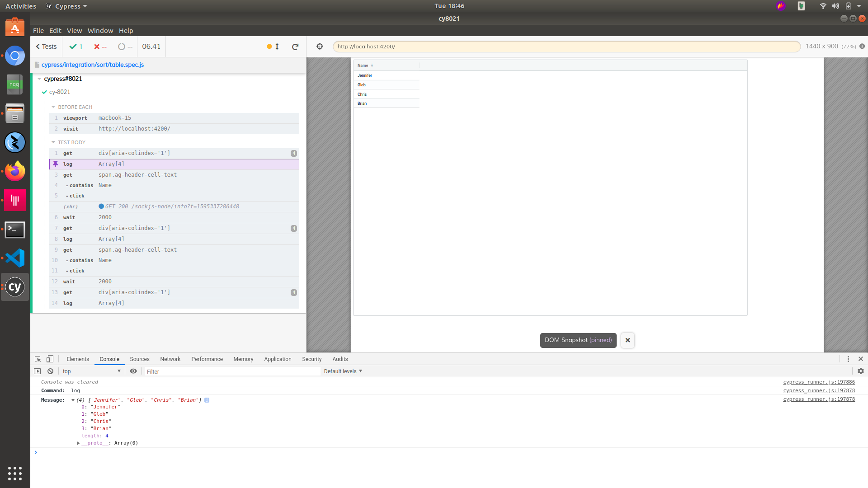The width and height of the screenshot is (868, 488).
Task: Go back to the Tests list
Action: [x=46, y=47]
